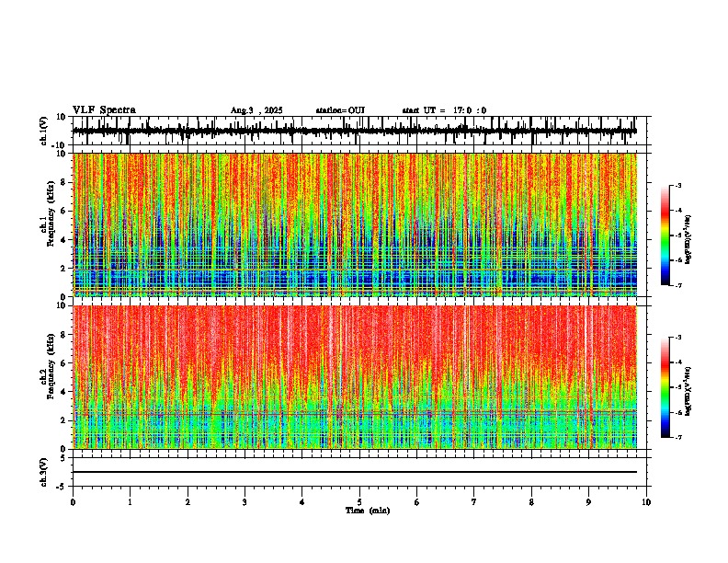Click the ch.2 color bar log(PSD) unit label
Image resolution: width=728 pixels, height=563 pixels.
688,391
